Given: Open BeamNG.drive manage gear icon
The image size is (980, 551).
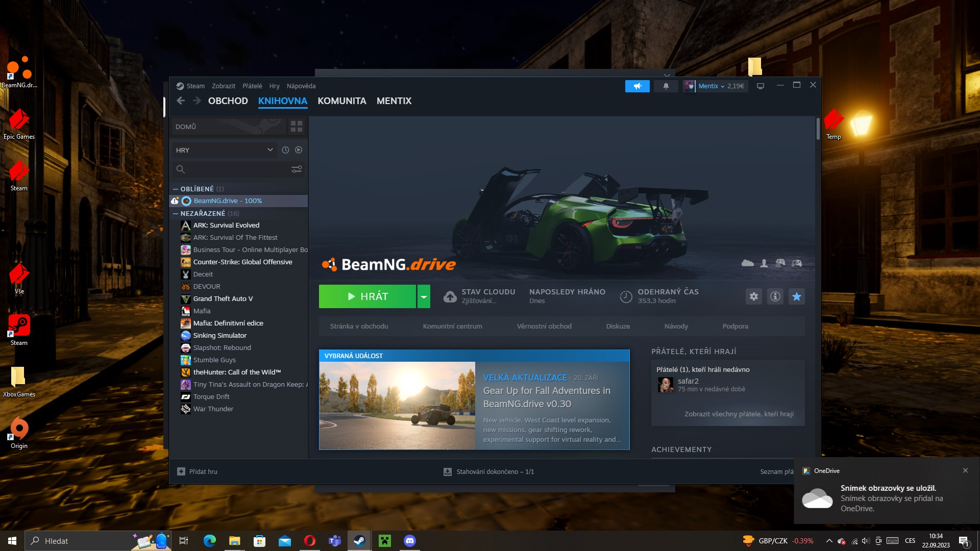Looking at the screenshot, I should point(754,296).
